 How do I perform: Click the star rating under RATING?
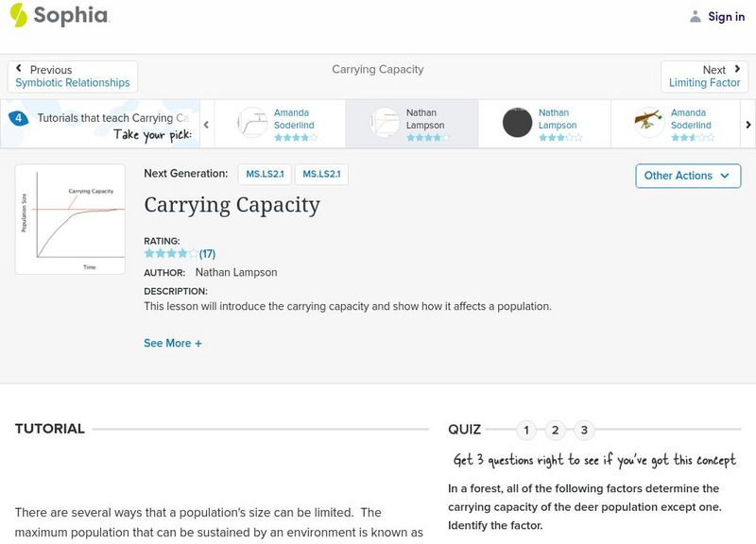click(171, 253)
